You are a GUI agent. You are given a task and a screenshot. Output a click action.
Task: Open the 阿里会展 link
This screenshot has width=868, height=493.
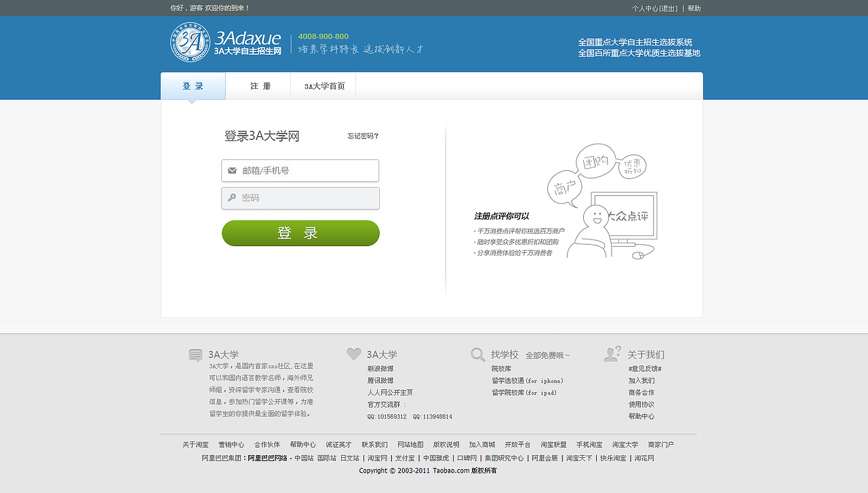tap(545, 458)
